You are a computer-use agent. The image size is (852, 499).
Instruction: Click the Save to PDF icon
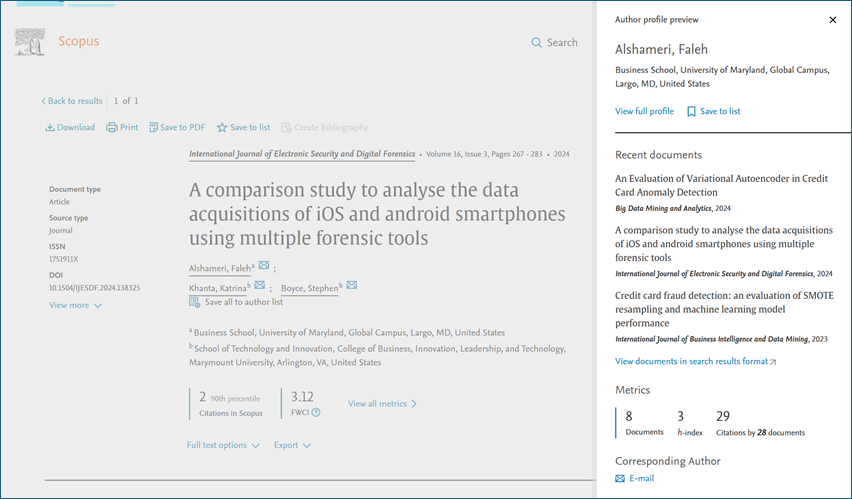[x=154, y=128]
